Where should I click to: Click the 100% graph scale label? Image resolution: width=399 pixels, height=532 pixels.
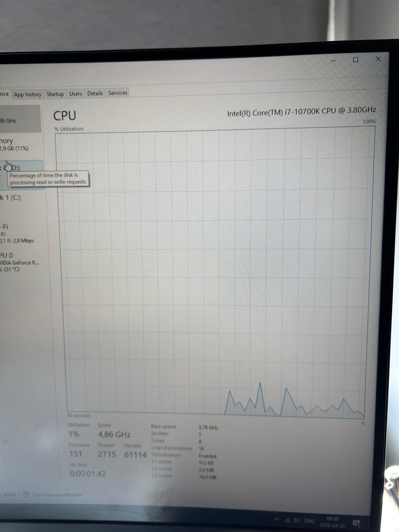[x=369, y=122]
